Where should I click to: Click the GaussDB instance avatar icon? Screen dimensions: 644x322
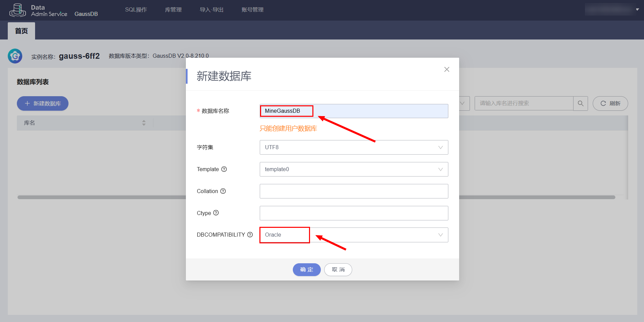(15, 56)
